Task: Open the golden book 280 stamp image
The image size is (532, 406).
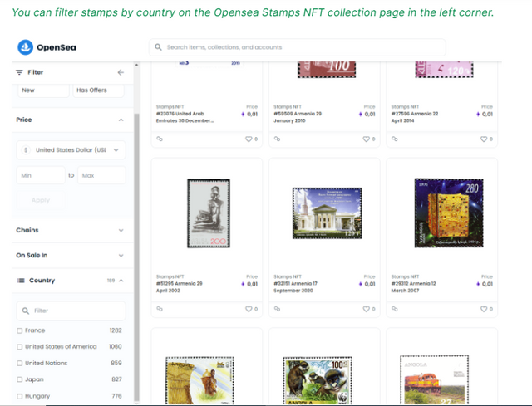Action: (449, 213)
